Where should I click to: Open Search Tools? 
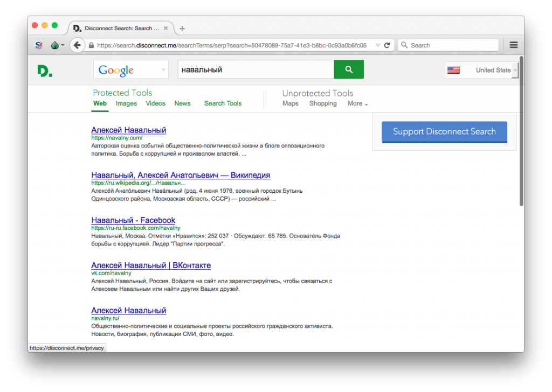tap(223, 103)
